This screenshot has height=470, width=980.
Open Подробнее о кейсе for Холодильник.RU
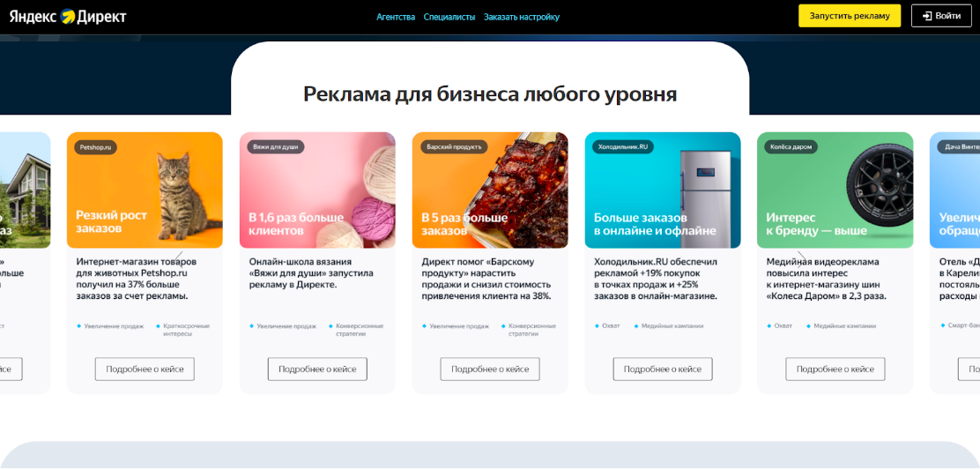663,369
